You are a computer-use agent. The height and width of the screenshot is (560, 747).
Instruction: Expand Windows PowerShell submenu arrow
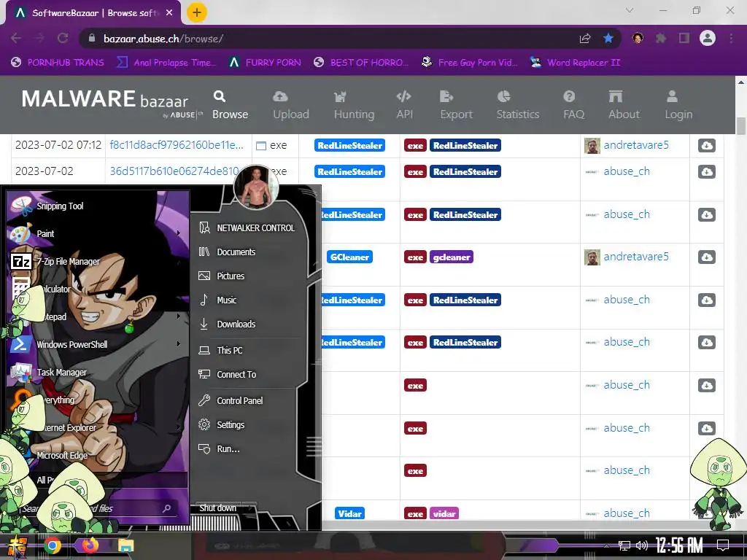(x=179, y=344)
